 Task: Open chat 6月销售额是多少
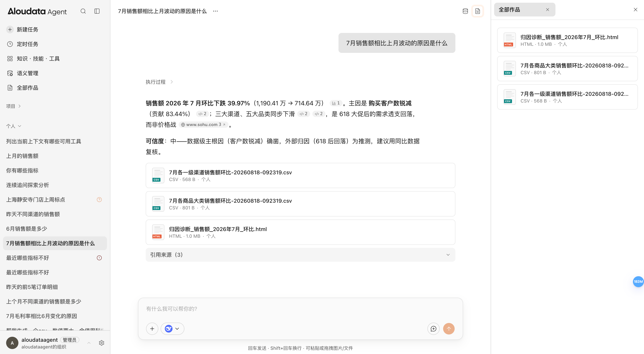(26, 229)
